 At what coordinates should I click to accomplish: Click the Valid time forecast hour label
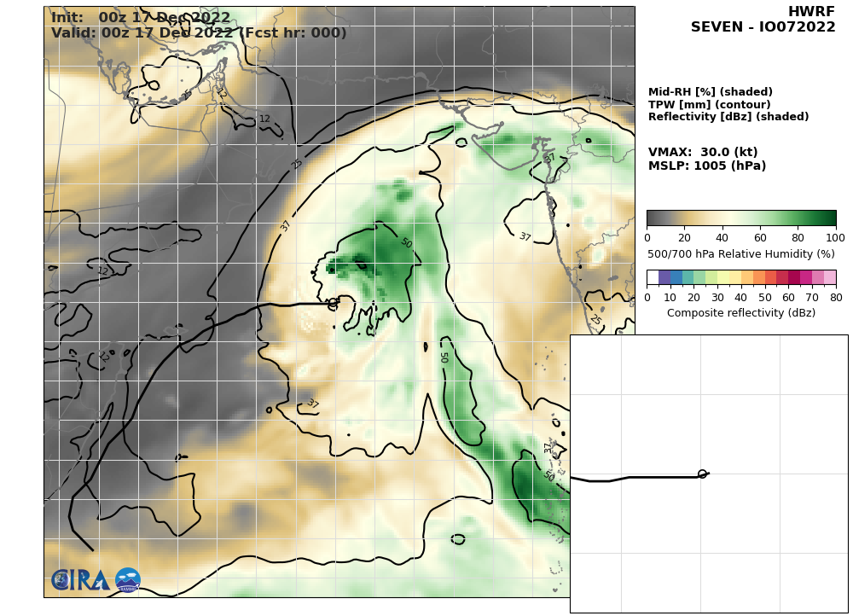click(x=199, y=33)
